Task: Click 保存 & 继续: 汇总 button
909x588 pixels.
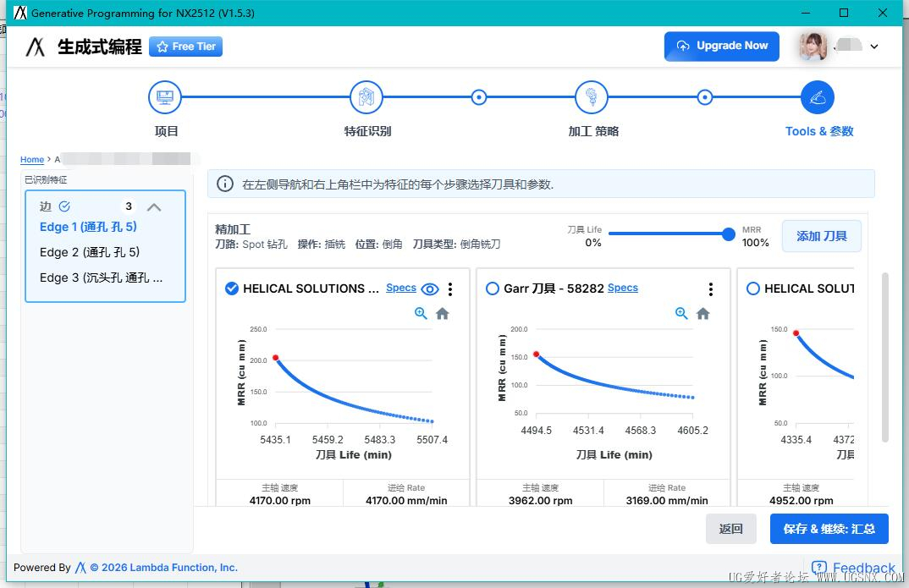Action: [x=829, y=529]
